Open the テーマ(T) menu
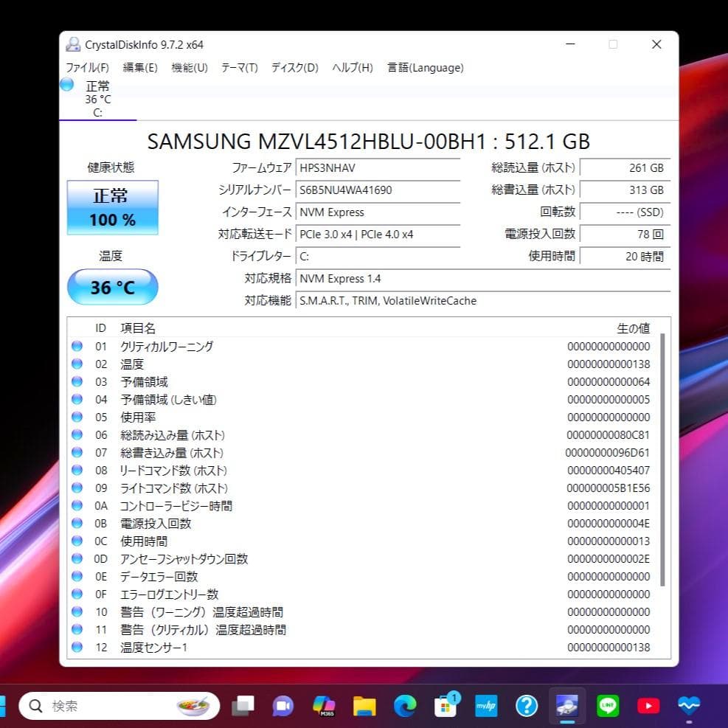 [238, 67]
